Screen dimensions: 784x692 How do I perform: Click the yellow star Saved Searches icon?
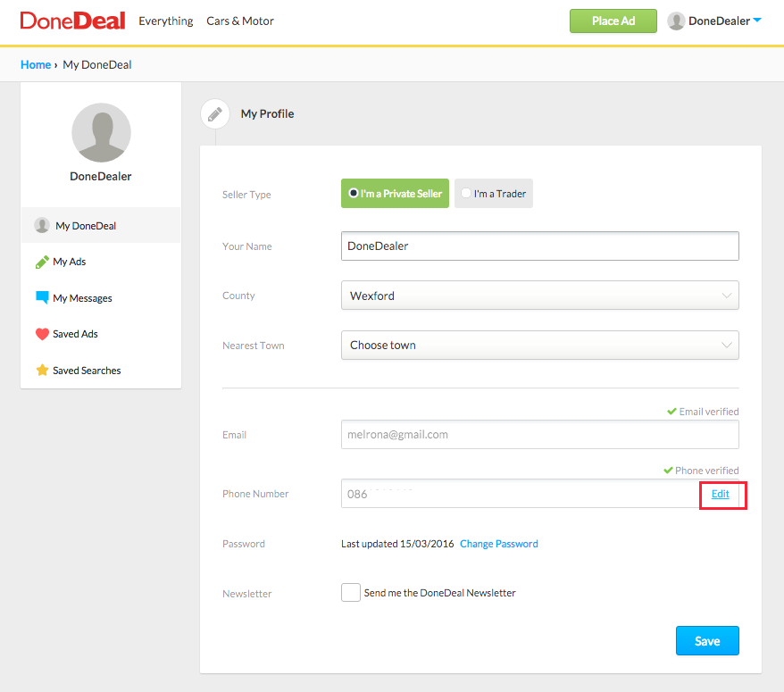coord(42,370)
